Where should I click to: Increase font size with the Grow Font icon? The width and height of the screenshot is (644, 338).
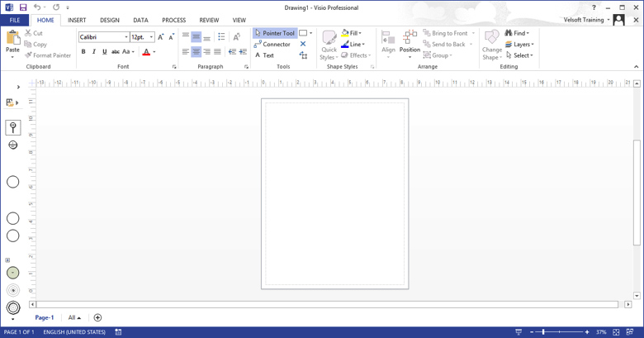pyautogui.click(x=161, y=37)
